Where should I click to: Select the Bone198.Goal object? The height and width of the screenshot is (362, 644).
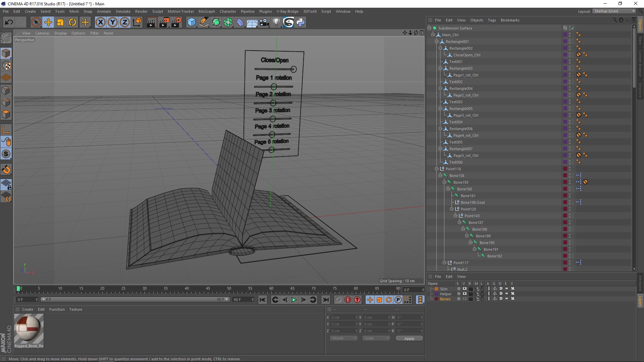click(x=473, y=202)
